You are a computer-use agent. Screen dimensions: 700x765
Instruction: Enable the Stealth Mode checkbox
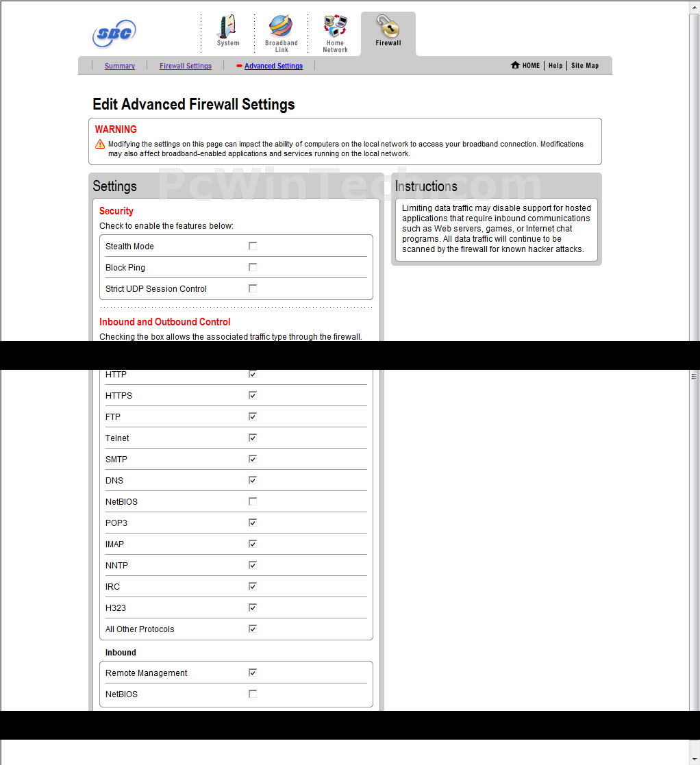pyautogui.click(x=253, y=246)
